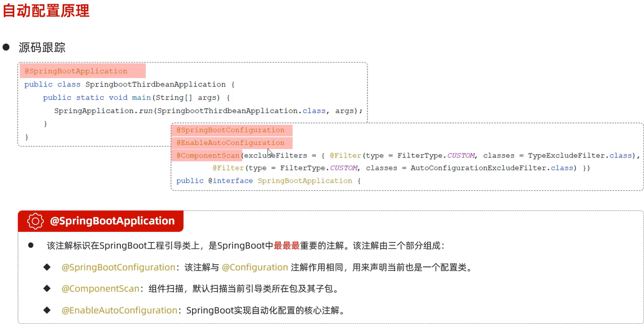Click the text SpringBoot实现自动化配置的核心注解
This screenshot has height=324, width=644.
pyautogui.click(x=262, y=310)
